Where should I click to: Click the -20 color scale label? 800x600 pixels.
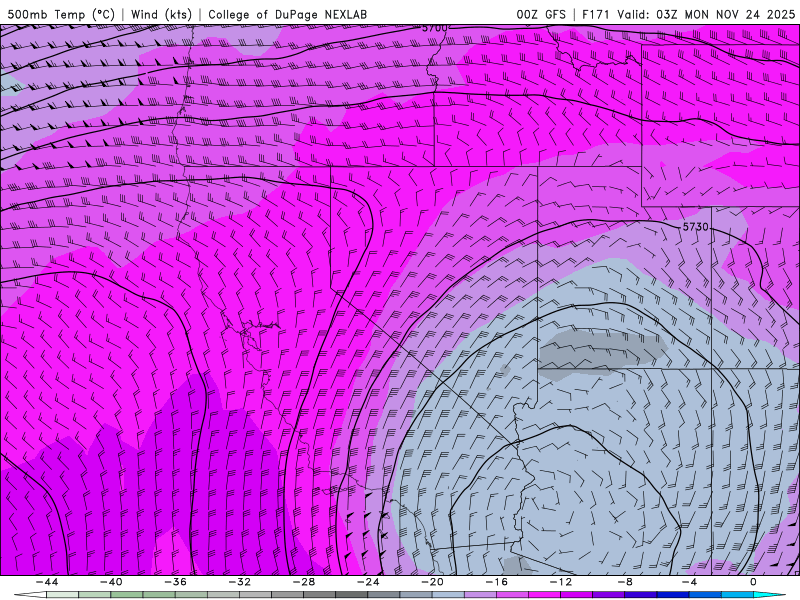click(x=432, y=582)
